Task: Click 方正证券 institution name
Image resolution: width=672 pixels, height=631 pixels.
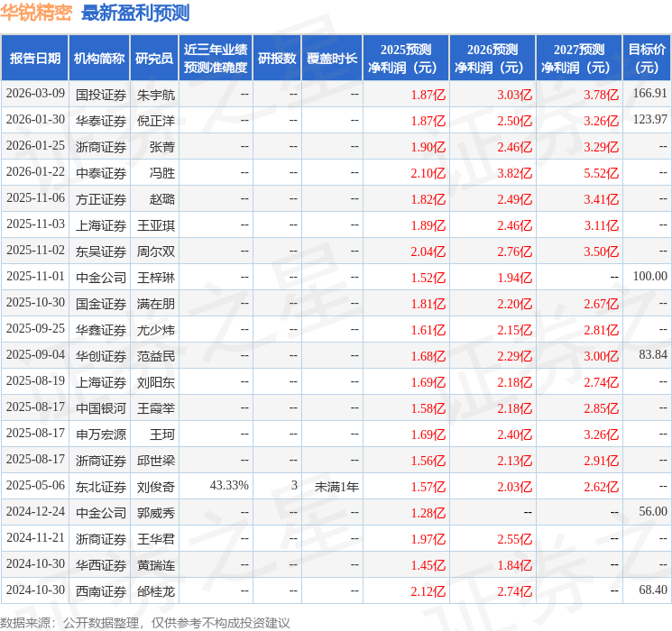Action: (x=101, y=199)
